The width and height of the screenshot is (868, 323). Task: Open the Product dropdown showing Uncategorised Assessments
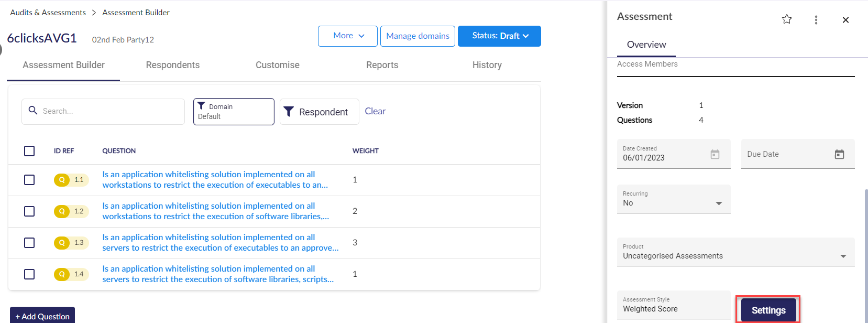click(x=843, y=256)
